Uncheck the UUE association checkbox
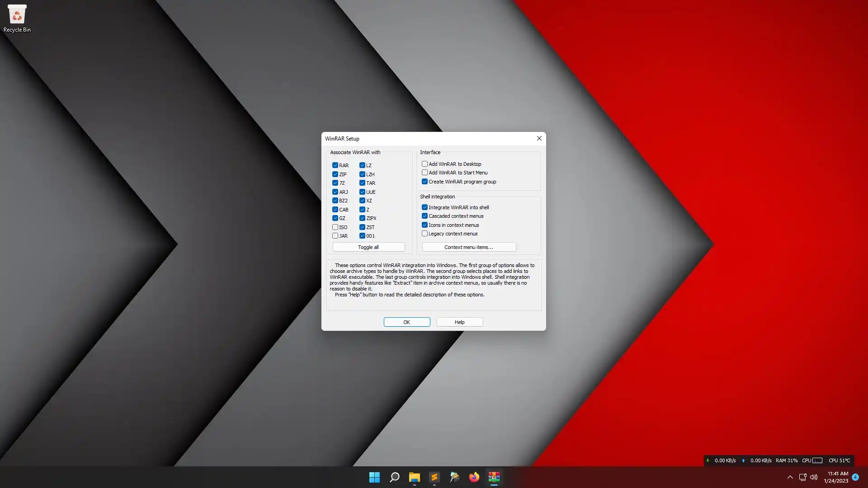The image size is (868, 488). coord(362,192)
